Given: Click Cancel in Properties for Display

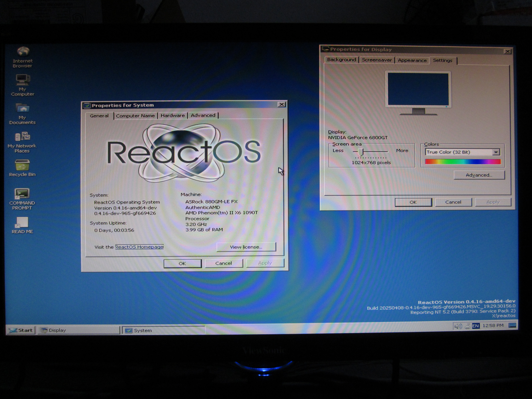Looking at the screenshot, I should click(x=453, y=202).
